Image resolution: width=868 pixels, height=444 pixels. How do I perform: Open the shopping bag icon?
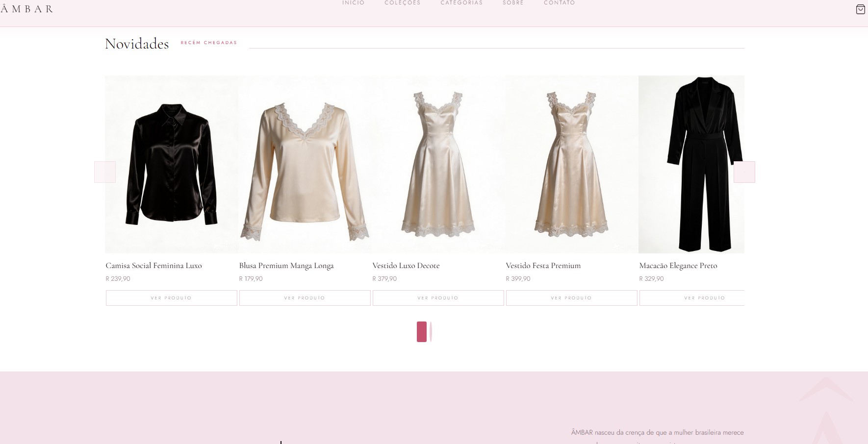point(860,9)
